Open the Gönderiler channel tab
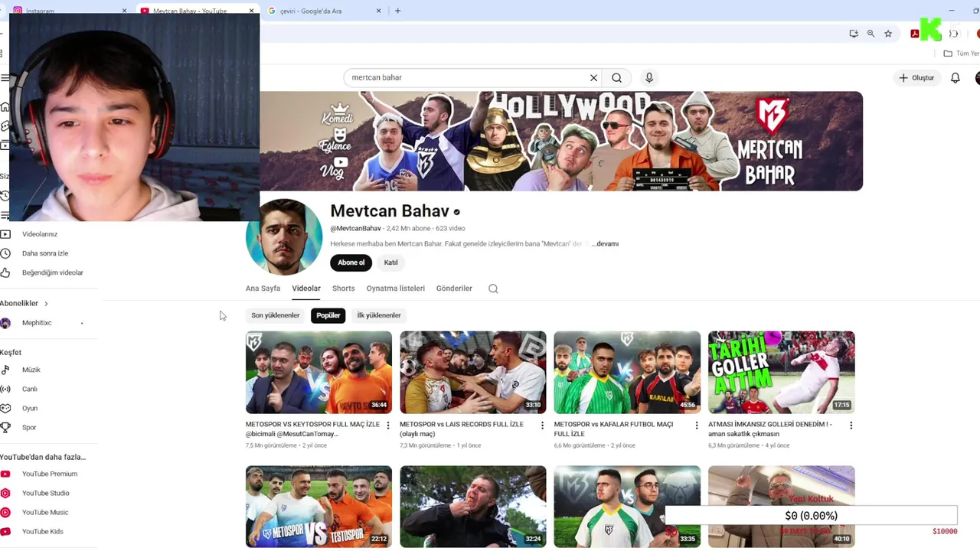Viewport: 980px width, 551px height. [x=454, y=289]
